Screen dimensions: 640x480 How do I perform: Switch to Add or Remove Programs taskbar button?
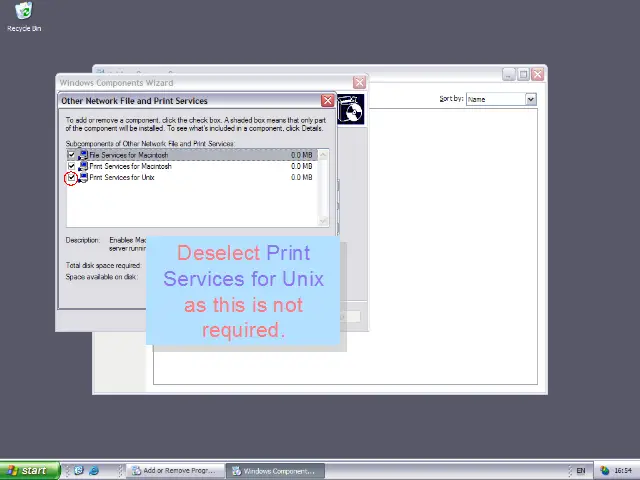pos(175,471)
